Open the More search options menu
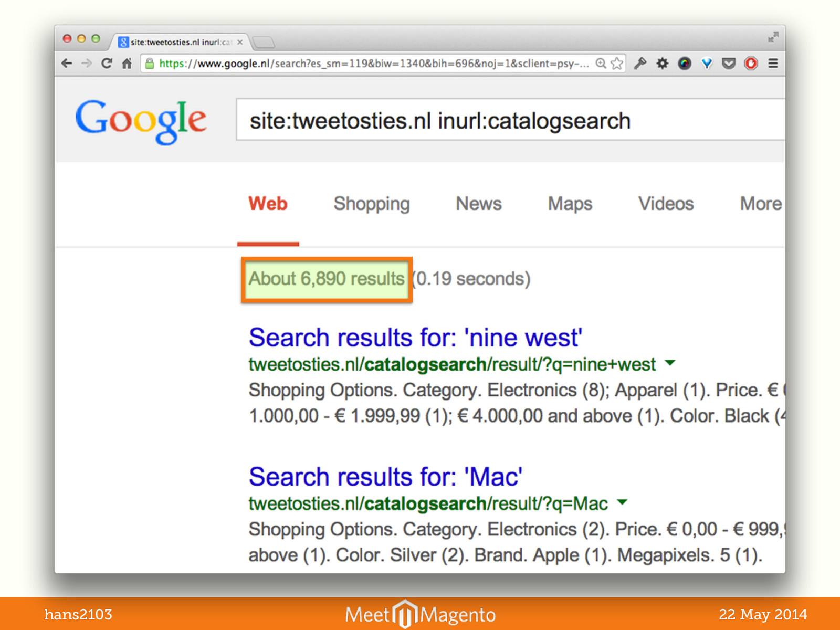The width and height of the screenshot is (840, 630). tap(760, 204)
